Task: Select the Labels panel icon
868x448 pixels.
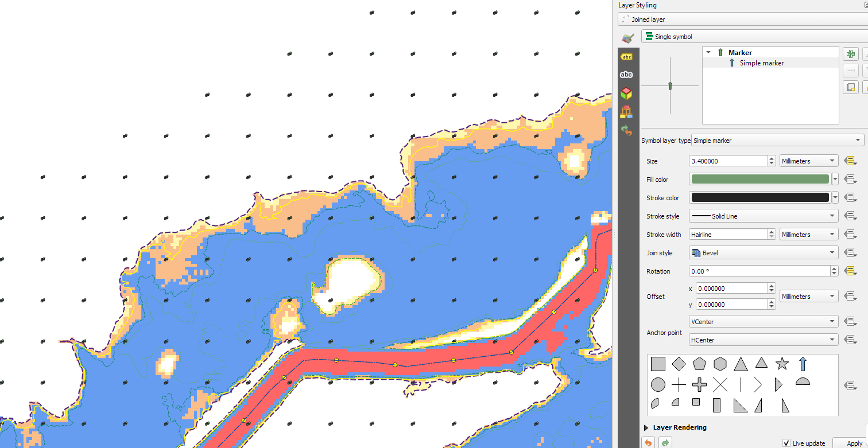Action: tap(627, 57)
